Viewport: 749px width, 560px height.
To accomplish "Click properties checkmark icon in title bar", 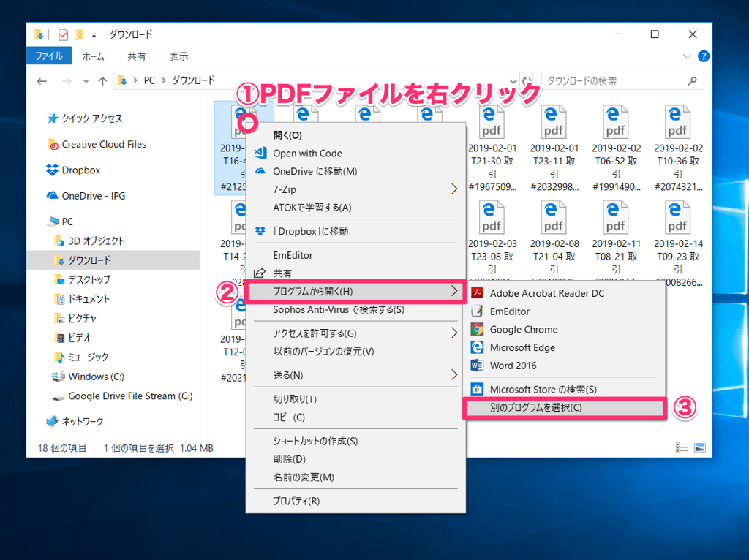I will tap(63, 35).
